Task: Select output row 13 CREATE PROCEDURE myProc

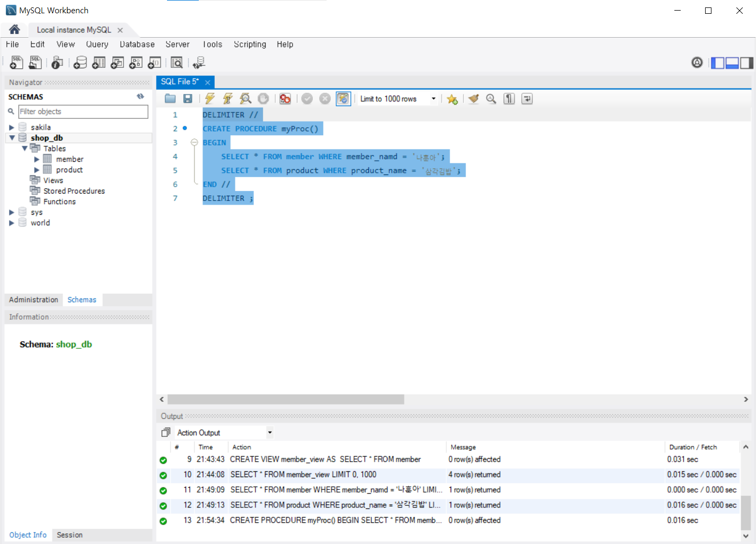Action: point(449,521)
